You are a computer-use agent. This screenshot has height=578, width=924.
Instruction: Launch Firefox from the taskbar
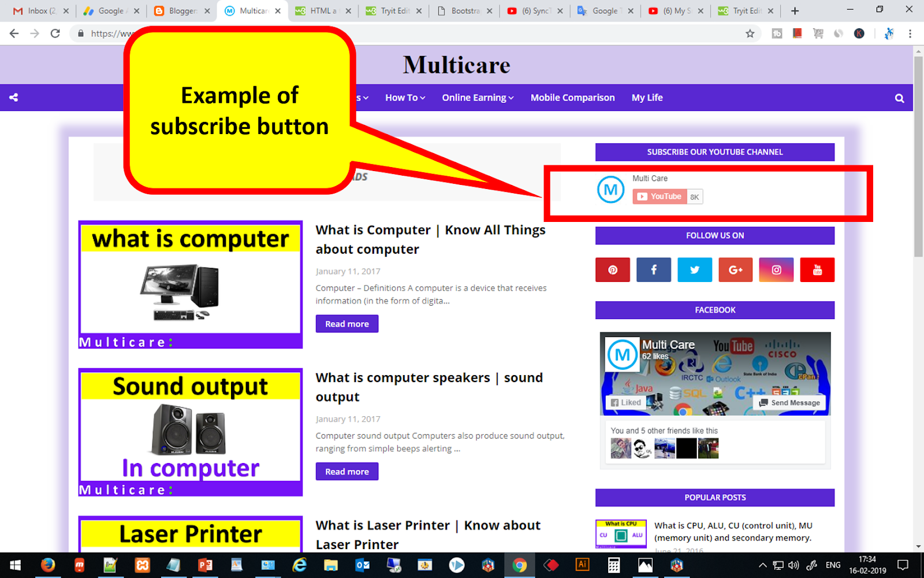[48, 565]
